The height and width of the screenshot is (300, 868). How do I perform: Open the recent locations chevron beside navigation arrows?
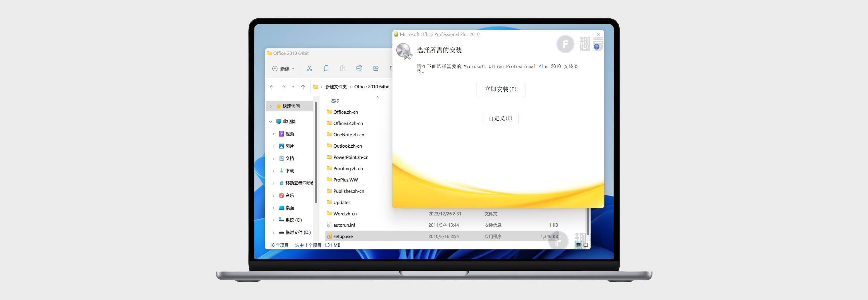pyautogui.click(x=293, y=87)
